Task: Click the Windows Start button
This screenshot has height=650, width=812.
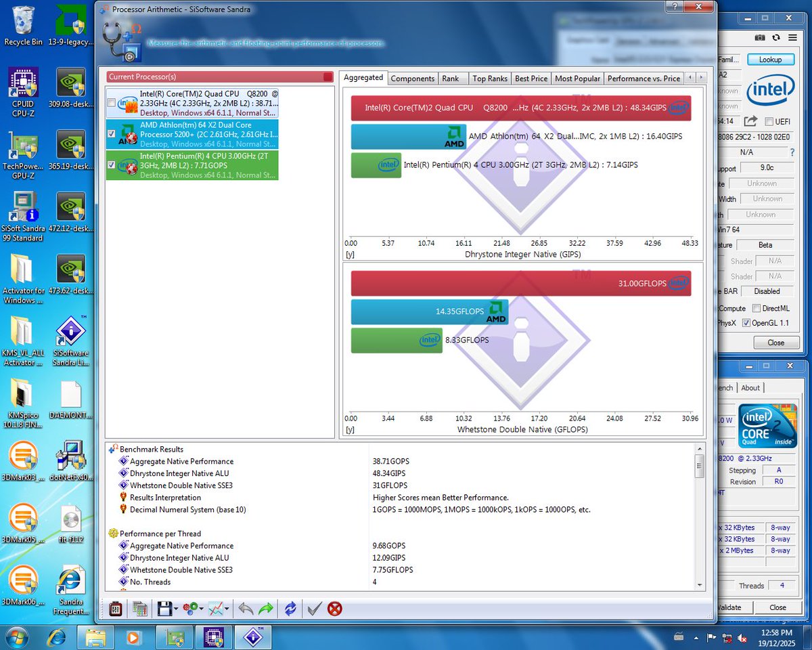Action: pyautogui.click(x=16, y=637)
